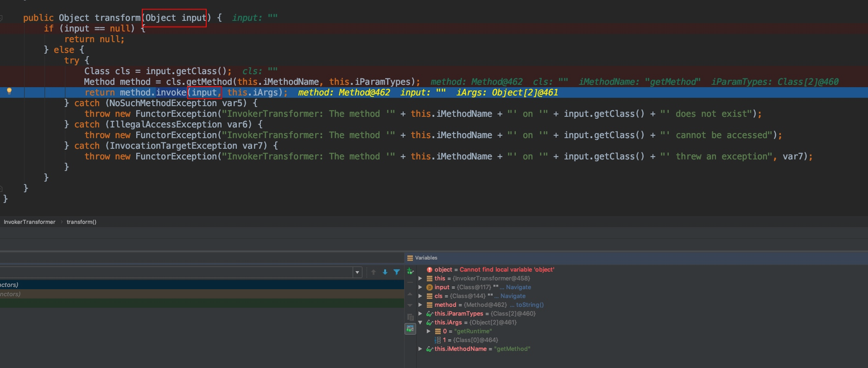The width and height of the screenshot is (868, 368).
Task: Click the 'Class cls = input.getClass();' line
Action: [x=158, y=71]
